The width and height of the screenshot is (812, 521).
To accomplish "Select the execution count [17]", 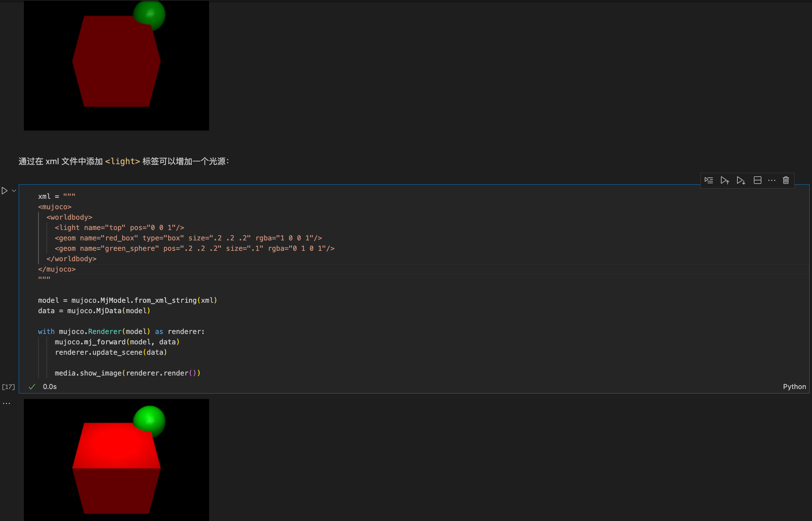I will click(x=8, y=387).
